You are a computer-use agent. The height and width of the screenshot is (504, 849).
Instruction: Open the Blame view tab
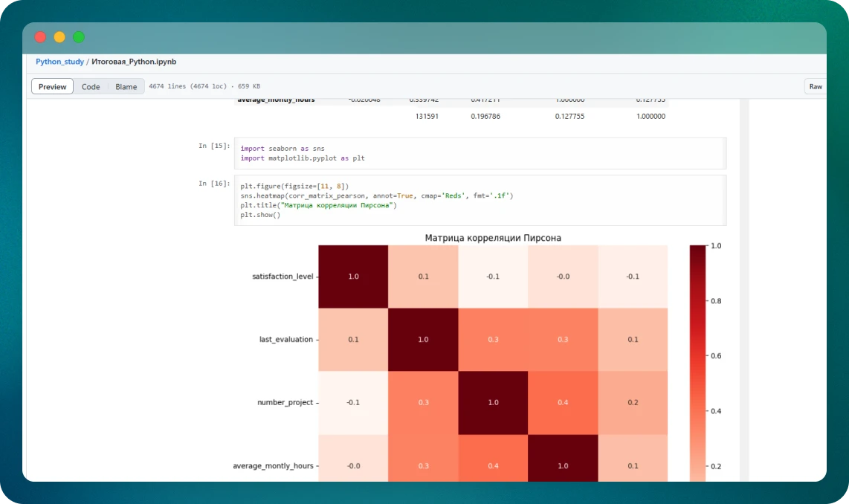pos(126,87)
